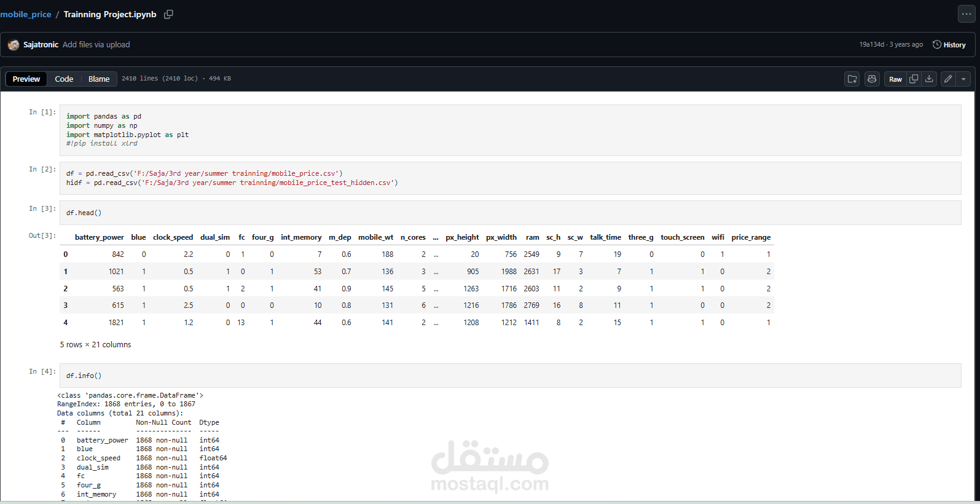Click the px_height column header
The width and height of the screenshot is (980, 504).
point(462,237)
